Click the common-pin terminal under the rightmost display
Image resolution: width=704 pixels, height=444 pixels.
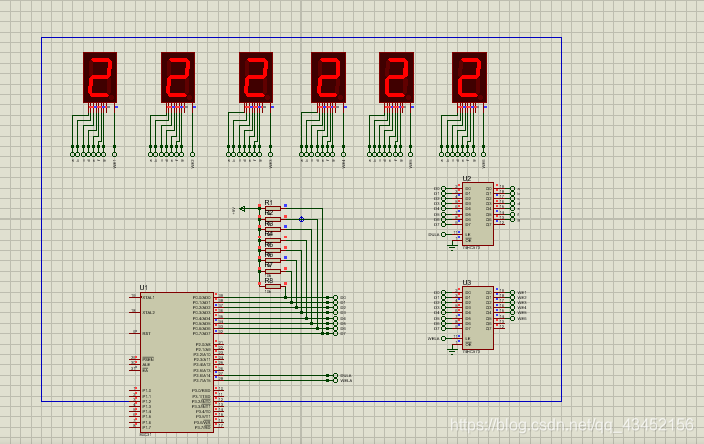pyautogui.click(x=484, y=154)
